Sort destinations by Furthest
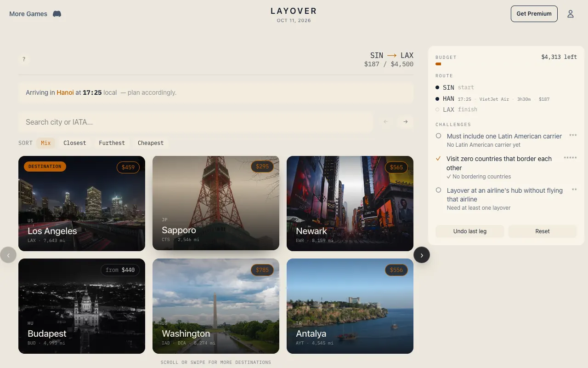588x368 pixels. click(112, 143)
